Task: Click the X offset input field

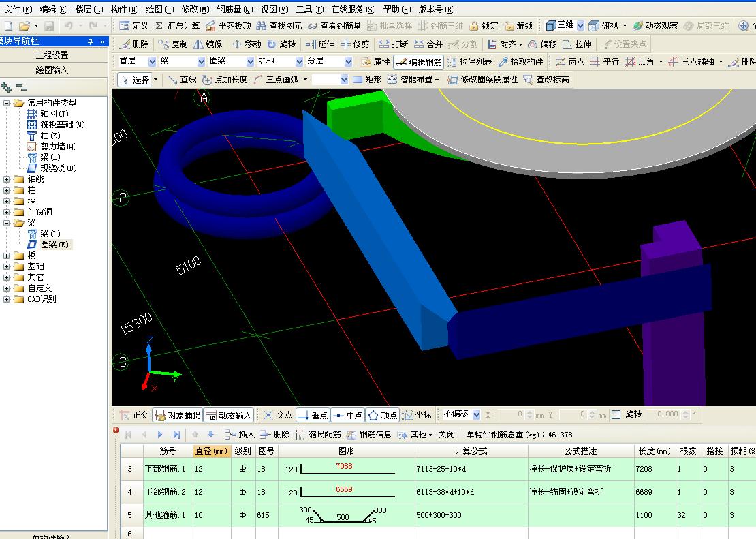Action: 511,414
